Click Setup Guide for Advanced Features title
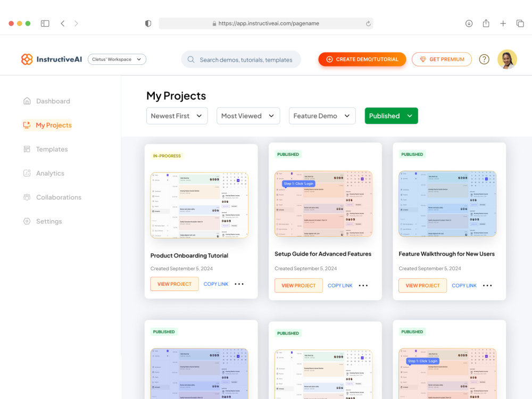This screenshot has height=399, width=532. 323,254
